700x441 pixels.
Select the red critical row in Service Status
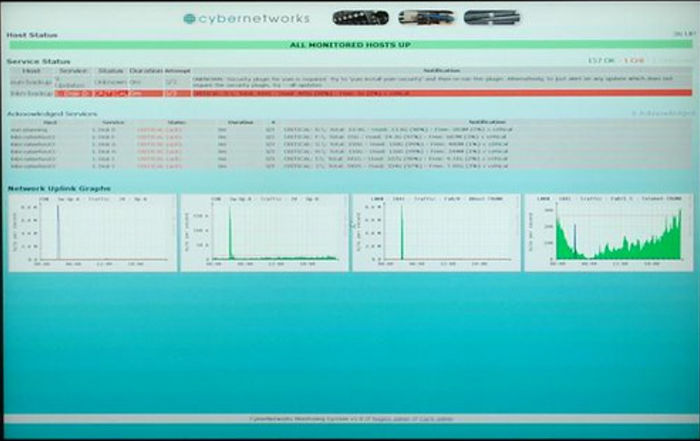click(x=349, y=93)
